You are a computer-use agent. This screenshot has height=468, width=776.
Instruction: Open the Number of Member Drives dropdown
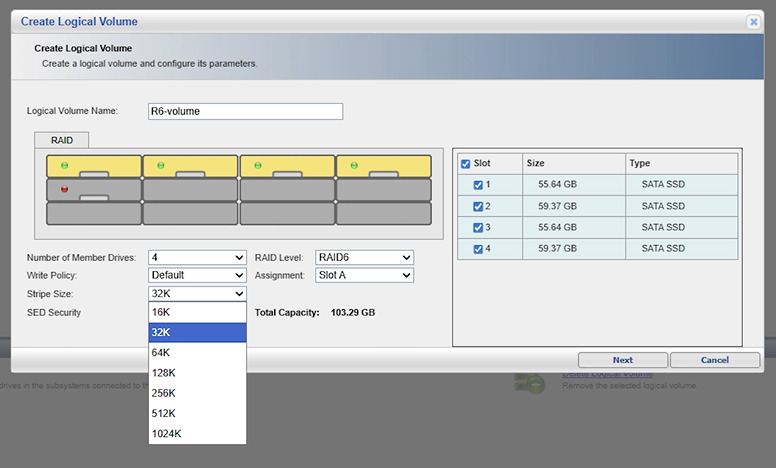pos(197,257)
